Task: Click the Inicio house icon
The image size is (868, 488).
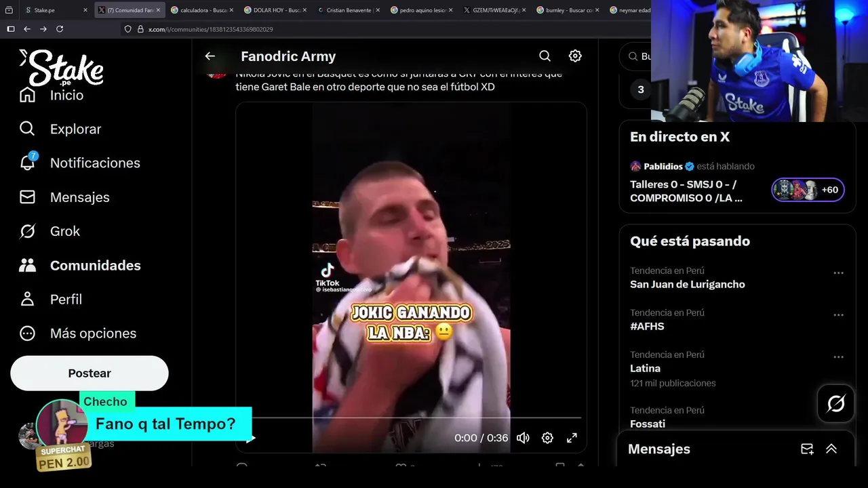Action: click(x=27, y=95)
